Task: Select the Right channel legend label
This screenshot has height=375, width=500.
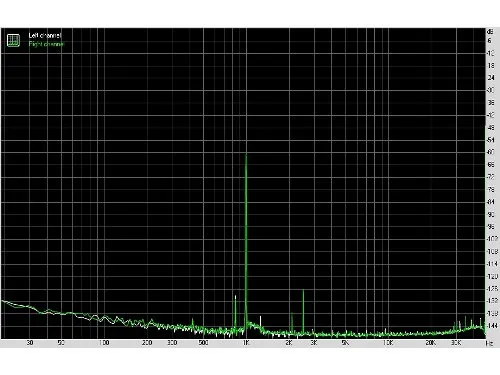Action: [46, 44]
